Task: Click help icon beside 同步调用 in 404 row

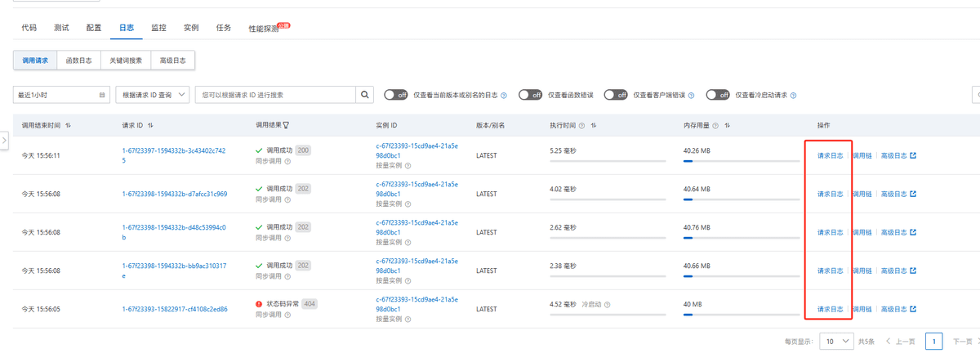Action: [287, 314]
